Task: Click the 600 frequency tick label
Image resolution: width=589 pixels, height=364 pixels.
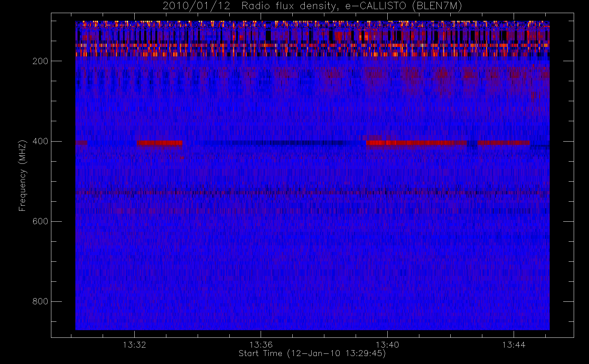Action: click(x=40, y=221)
